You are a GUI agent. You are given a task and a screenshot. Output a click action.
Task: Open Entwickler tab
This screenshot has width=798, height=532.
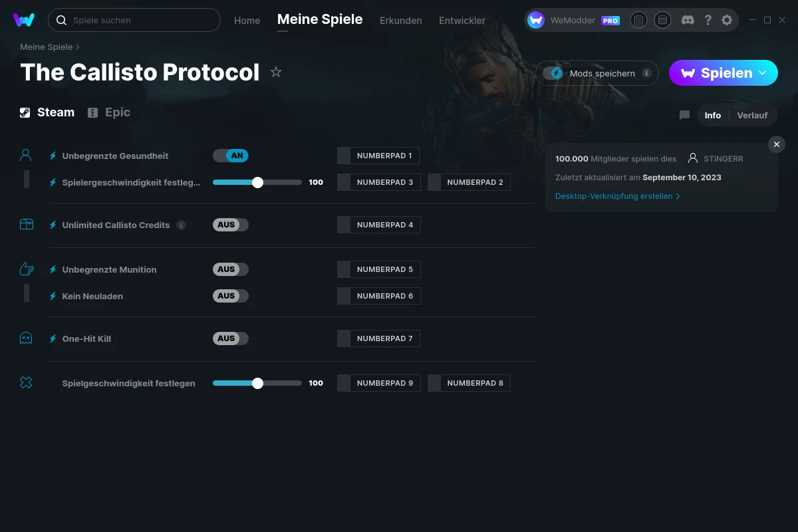click(x=462, y=21)
